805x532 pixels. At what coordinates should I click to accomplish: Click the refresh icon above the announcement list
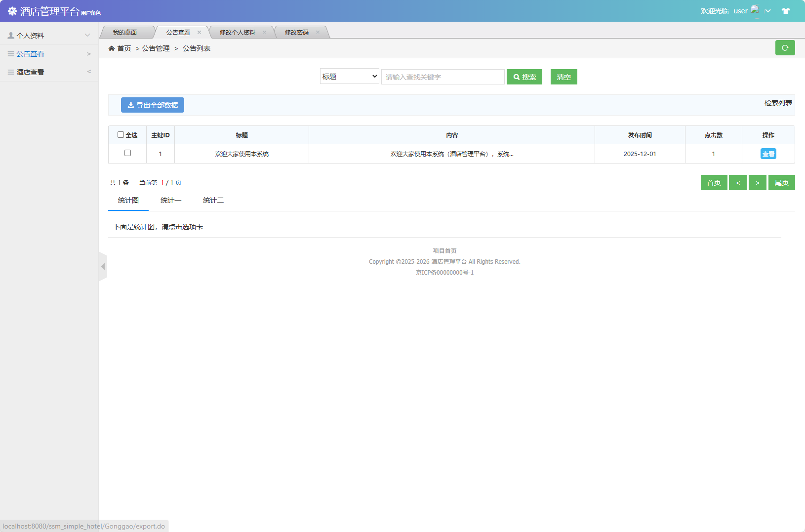[x=785, y=48]
